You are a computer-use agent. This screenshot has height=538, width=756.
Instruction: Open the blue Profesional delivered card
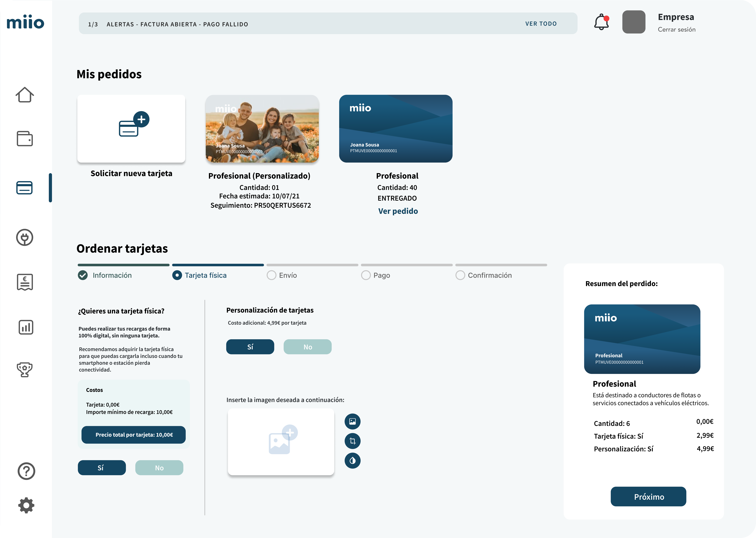point(396,129)
